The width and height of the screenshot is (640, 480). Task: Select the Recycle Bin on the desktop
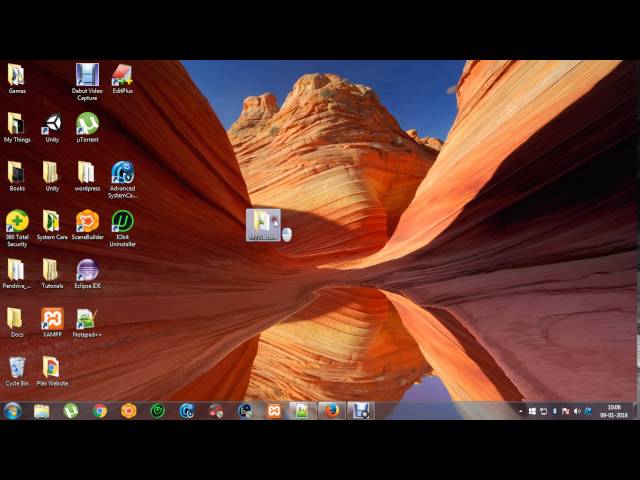[17, 368]
